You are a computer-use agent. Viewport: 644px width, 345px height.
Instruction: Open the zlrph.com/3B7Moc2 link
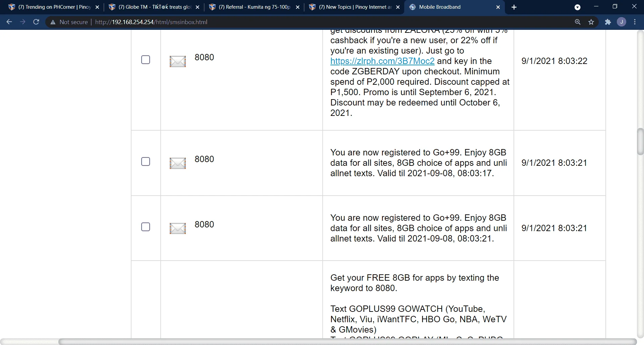tap(382, 61)
